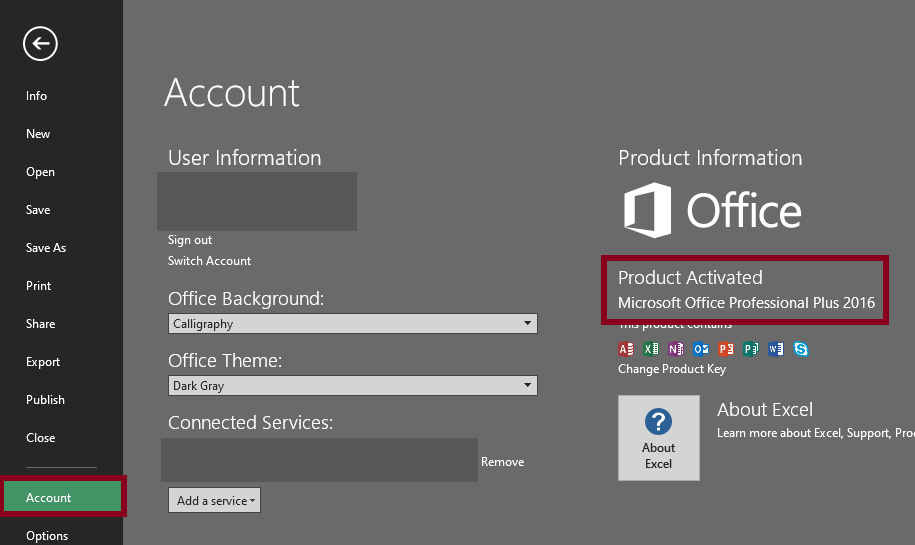Click Close in the Backstage menu
The height and width of the screenshot is (545, 915).
[40, 438]
